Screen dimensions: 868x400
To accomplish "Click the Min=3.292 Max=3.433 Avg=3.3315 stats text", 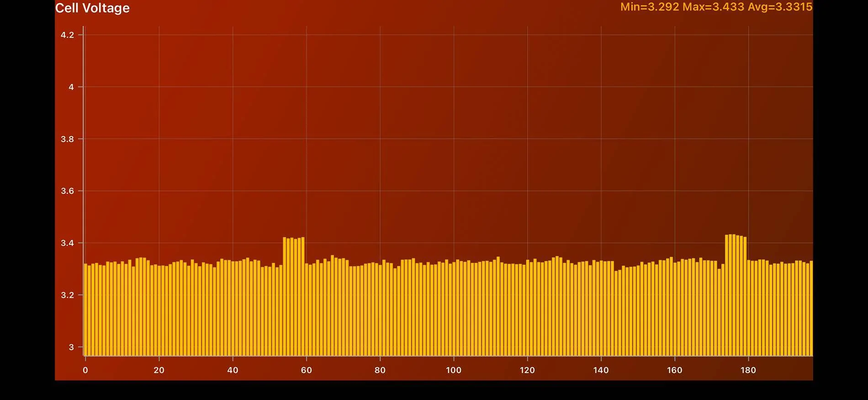I will tap(716, 7).
